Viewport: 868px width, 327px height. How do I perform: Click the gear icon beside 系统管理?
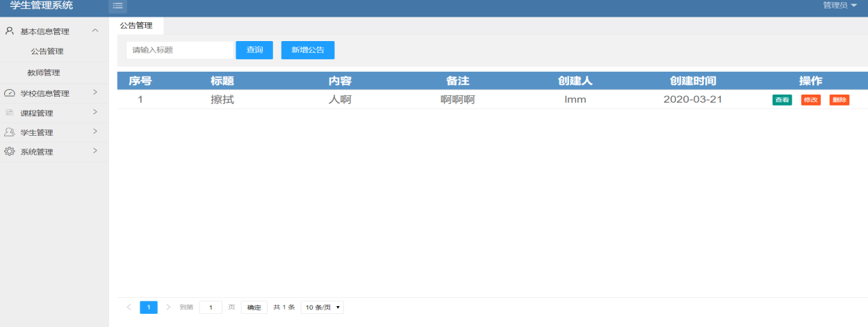point(10,152)
